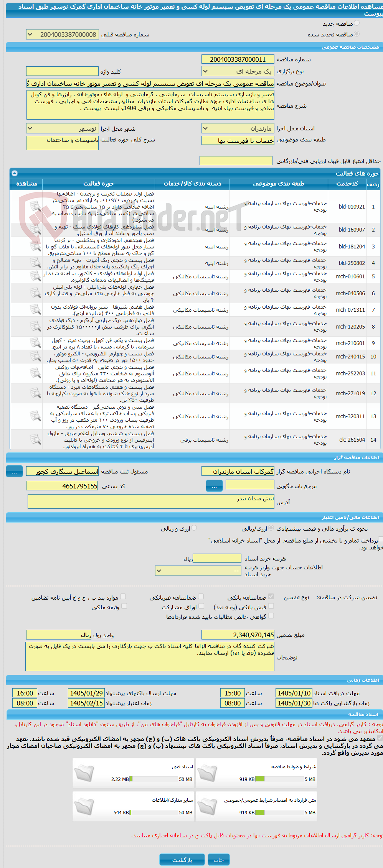Collapse the حوزه های فعالیت panel
This screenshot has height=868, width=383.
pyautogui.click(x=15, y=173)
